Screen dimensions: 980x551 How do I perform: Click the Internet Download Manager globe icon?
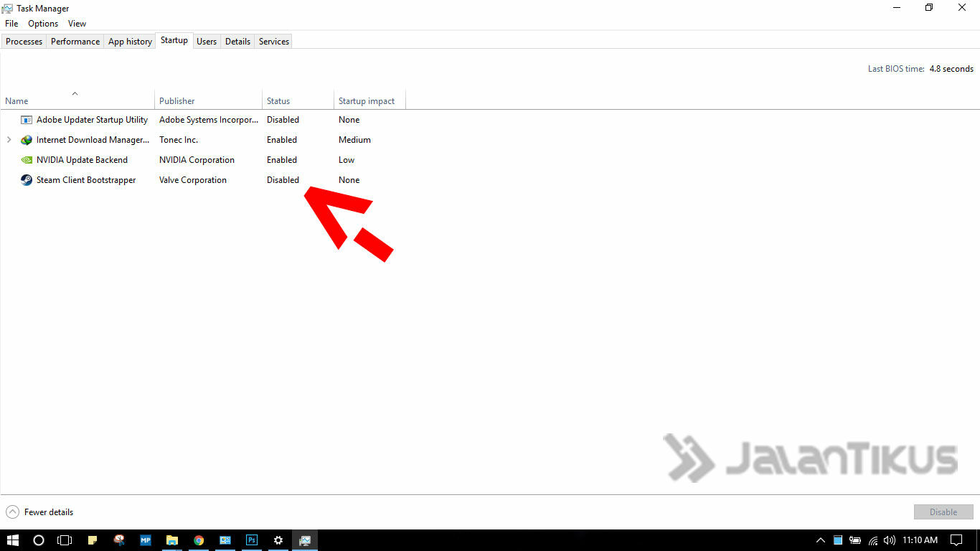(27, 140)
